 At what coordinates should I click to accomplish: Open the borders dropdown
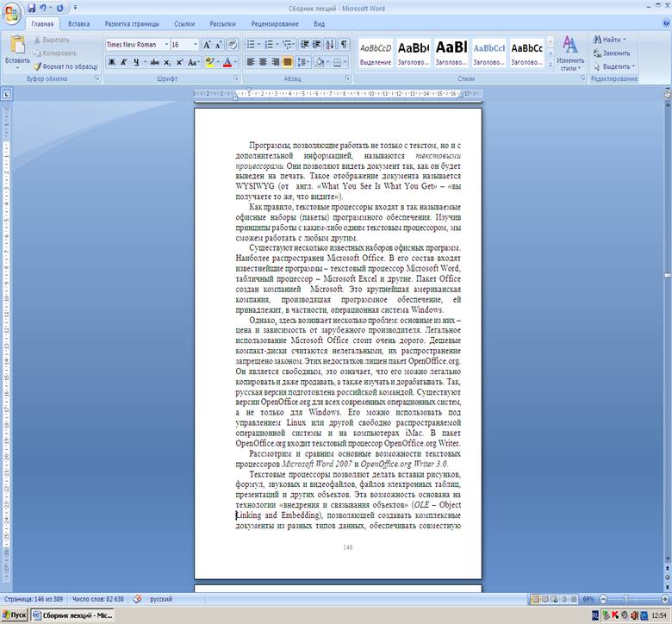(345, 62)
